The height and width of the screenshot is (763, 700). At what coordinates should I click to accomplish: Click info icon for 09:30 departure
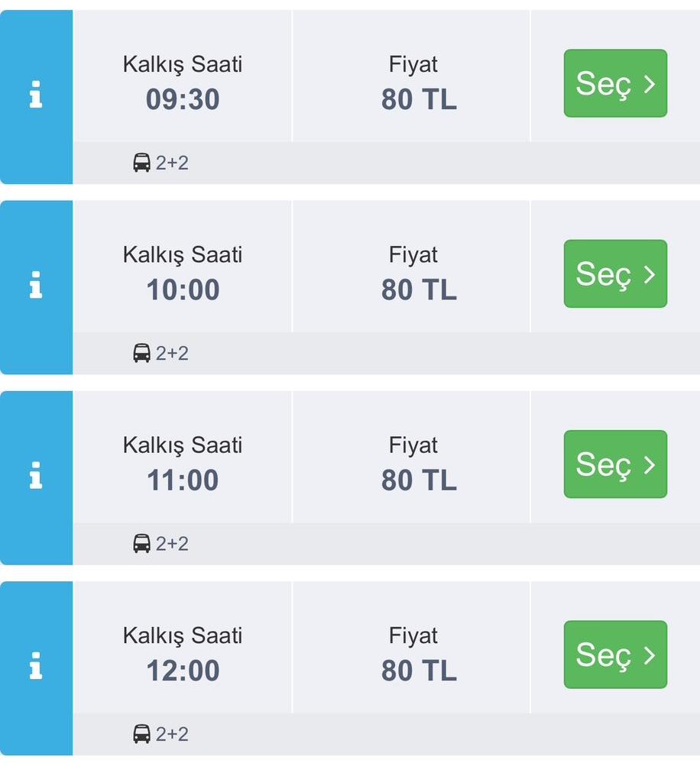36,97
